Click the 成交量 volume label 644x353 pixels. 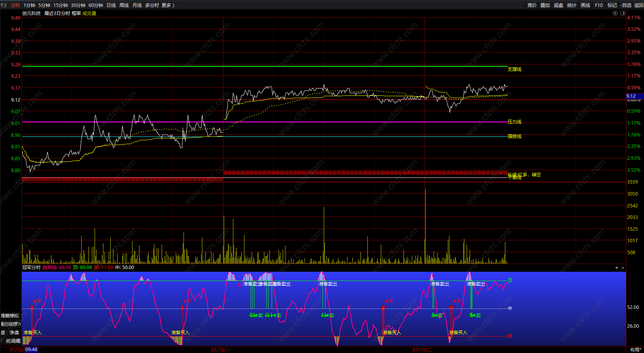(89, 13)
